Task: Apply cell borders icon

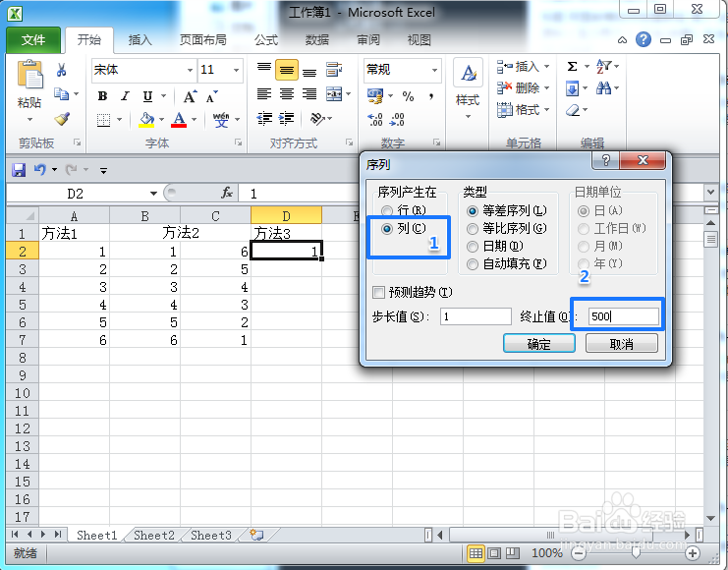Action: click(103, 120)
